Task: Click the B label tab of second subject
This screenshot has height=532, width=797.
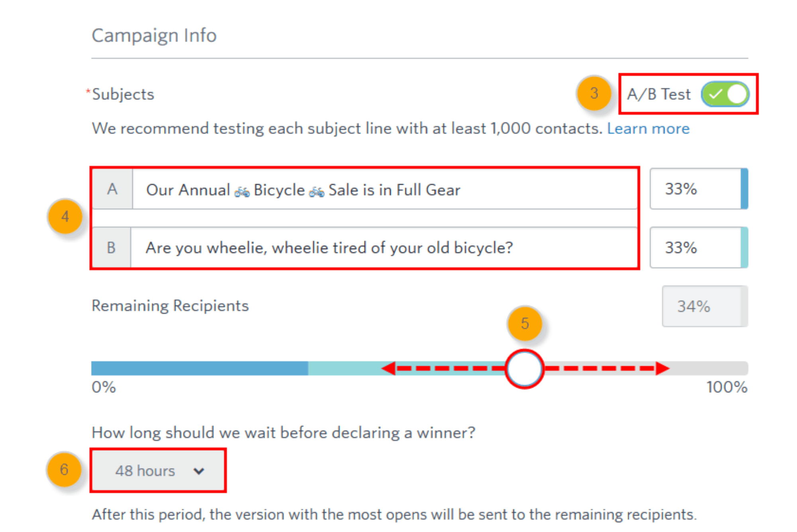Action: (111, 248)
